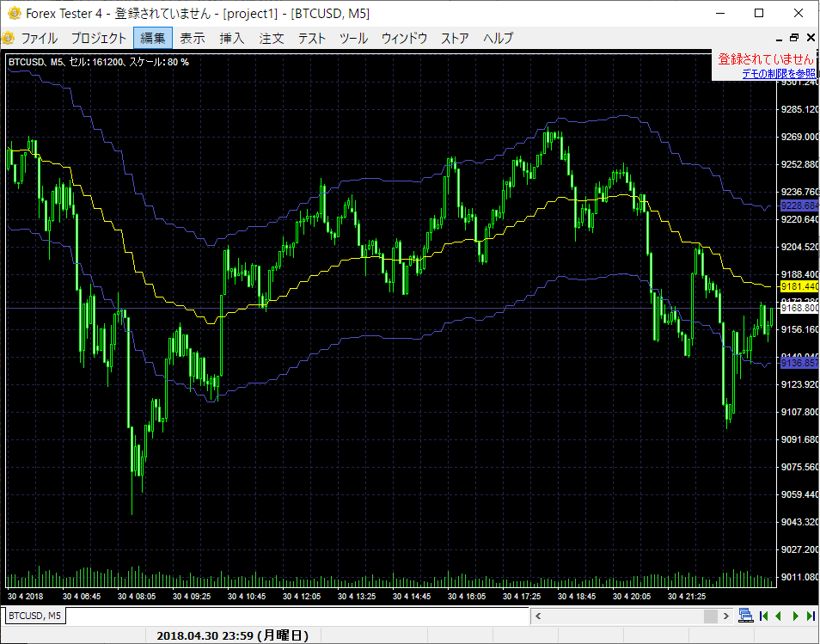The width and height of the screenshot is (820, 644).
Task: Click the price scale value 9011.080
Action: tap(799, 577)
